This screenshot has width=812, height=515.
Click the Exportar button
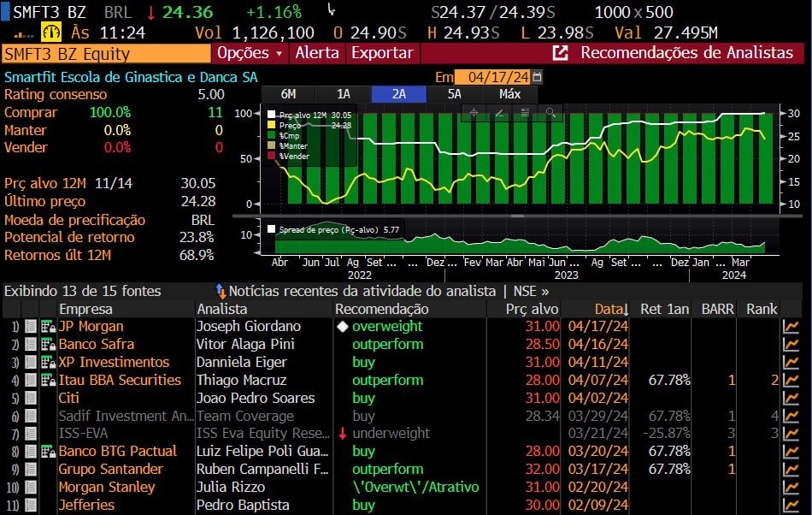click(382, 53)
